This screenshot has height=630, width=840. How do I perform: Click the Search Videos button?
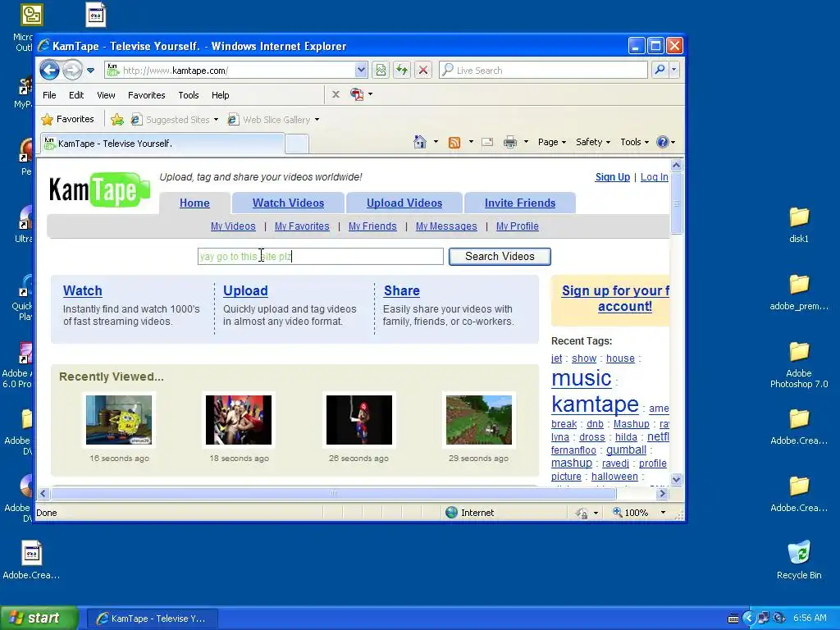500,256
